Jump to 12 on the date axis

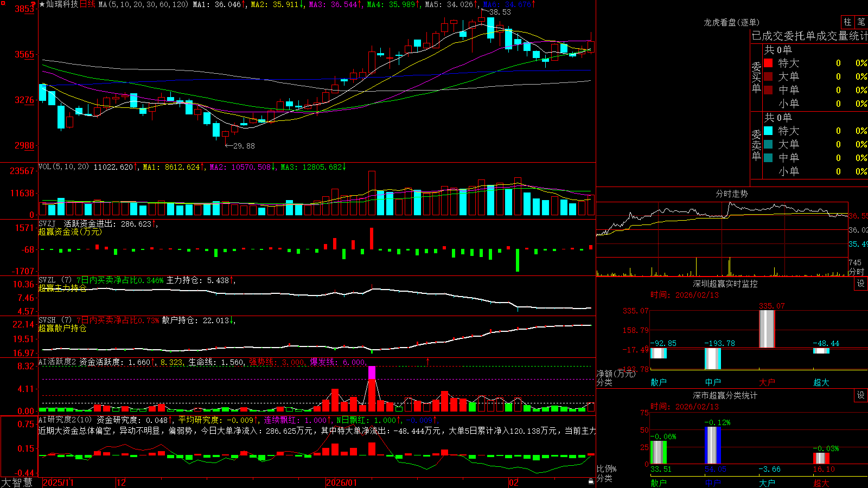[x=122, y=483]
